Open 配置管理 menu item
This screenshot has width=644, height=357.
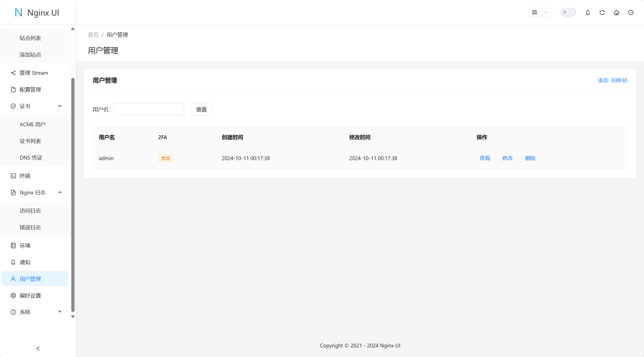(x=35, y=89)
